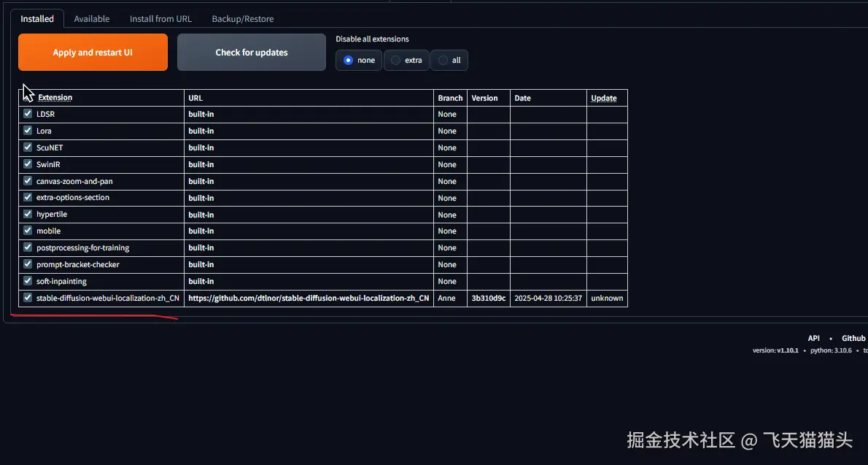
Task: Click the SwinIR extension name
Action: pyautogui.click(x=48, y=164)
